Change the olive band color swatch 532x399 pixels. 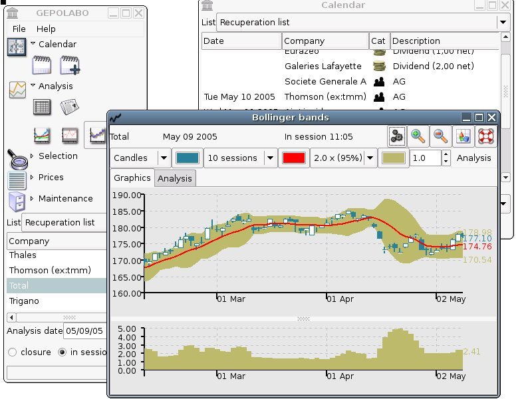coord(393,158)
